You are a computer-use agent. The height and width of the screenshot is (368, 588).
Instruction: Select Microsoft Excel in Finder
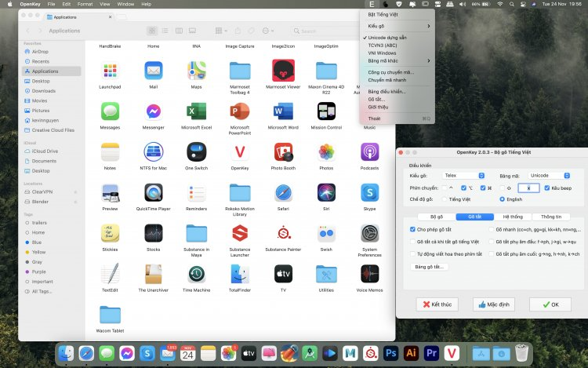coord(197,111)
